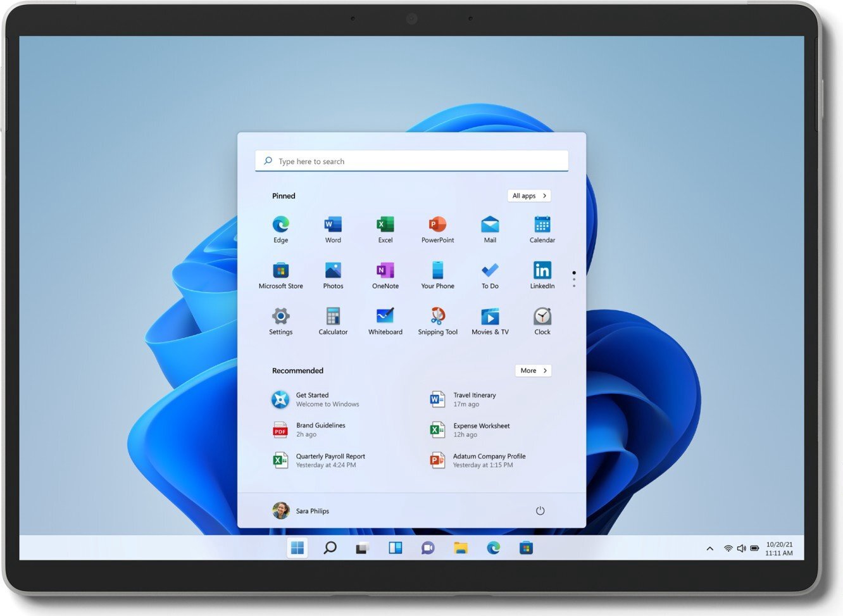843x616 pixels.
Task: Switch pinned apps page using dots
Action: point(574,279)
